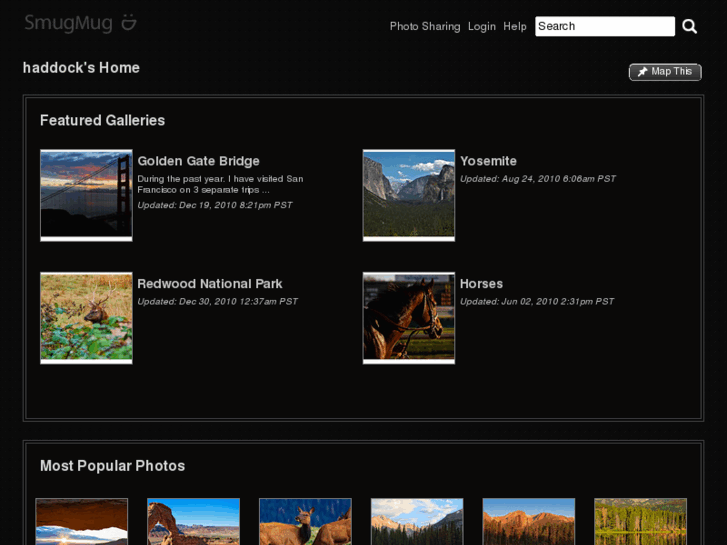Open the Horses gallery thumbnail
Image resolution: width=727 pixels, height=545 pixels.
tap(408, 318)
